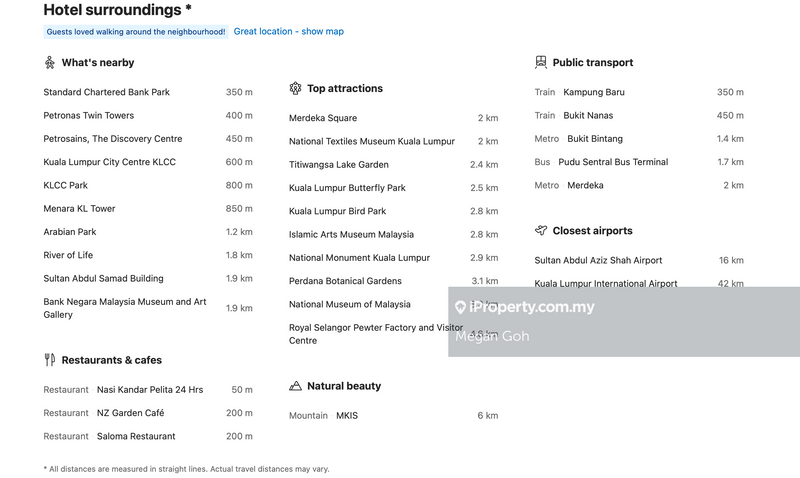Click the Guests loved walking badge
The image size is (800, 478).
[136, 32]
